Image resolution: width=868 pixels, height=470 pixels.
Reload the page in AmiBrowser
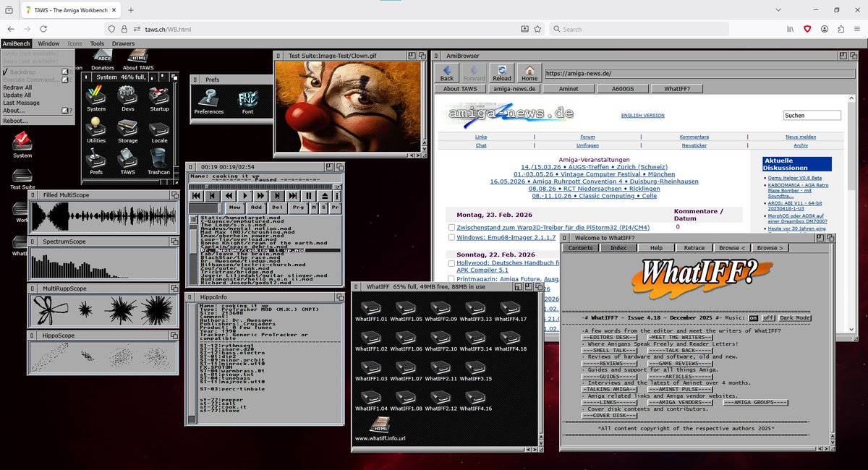[x=501, y=73]
